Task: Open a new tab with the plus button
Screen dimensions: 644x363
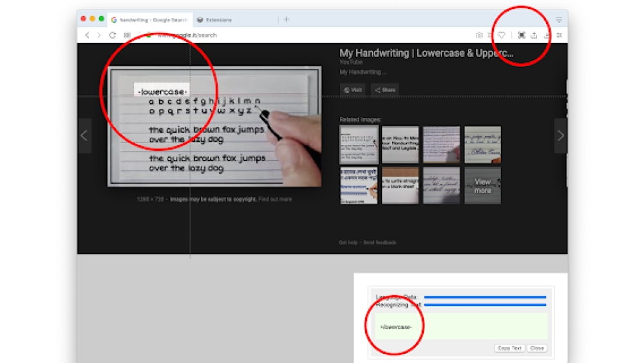Action: point(287,19)
